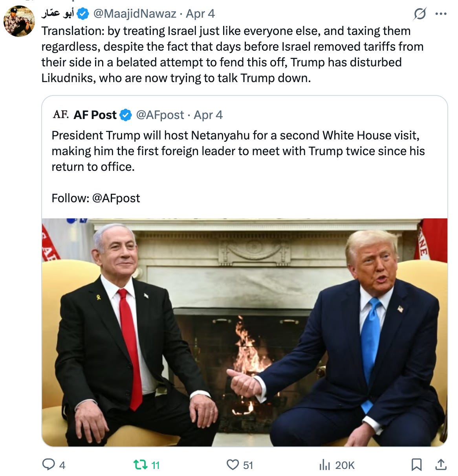Viewport: 458px width, 476px height.
Task: Share the tweet via upload arrow icon
Action: [441, 465]
